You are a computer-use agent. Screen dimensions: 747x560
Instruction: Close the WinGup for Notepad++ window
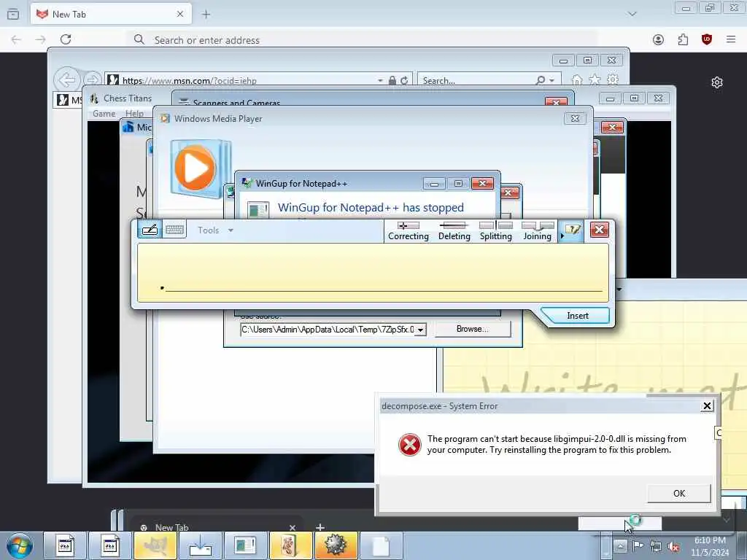pos(482,183)
